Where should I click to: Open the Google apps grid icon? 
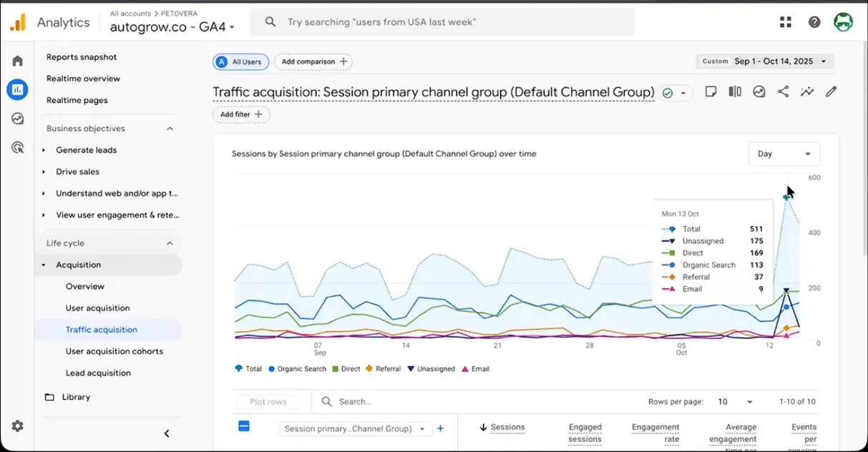[x=785, y=21]
